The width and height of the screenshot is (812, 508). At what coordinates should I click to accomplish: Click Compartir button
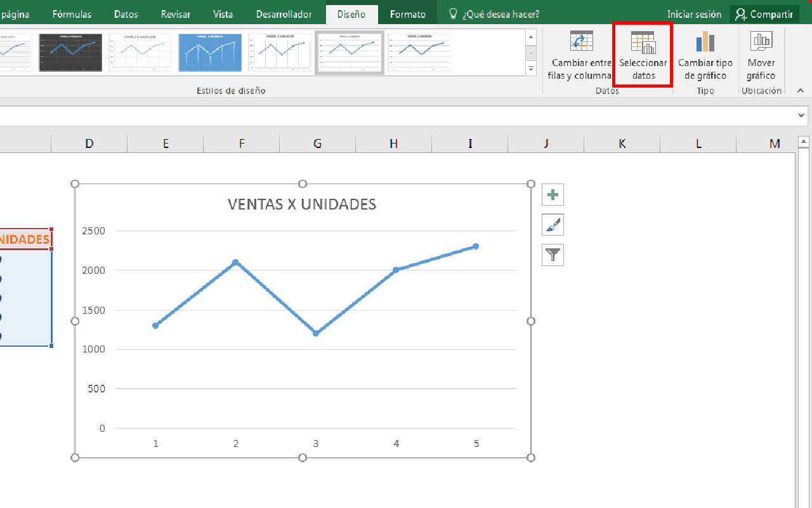pos(764,14)
